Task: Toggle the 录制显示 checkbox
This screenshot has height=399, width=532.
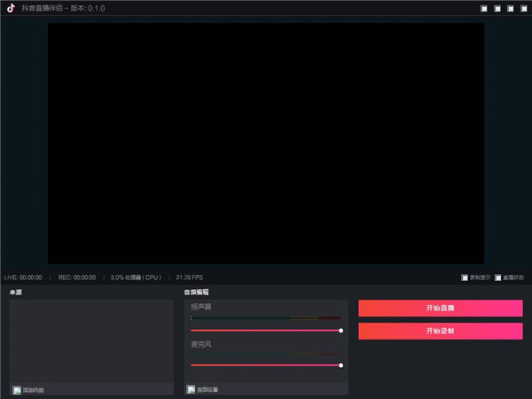Action: click(465, 278)
